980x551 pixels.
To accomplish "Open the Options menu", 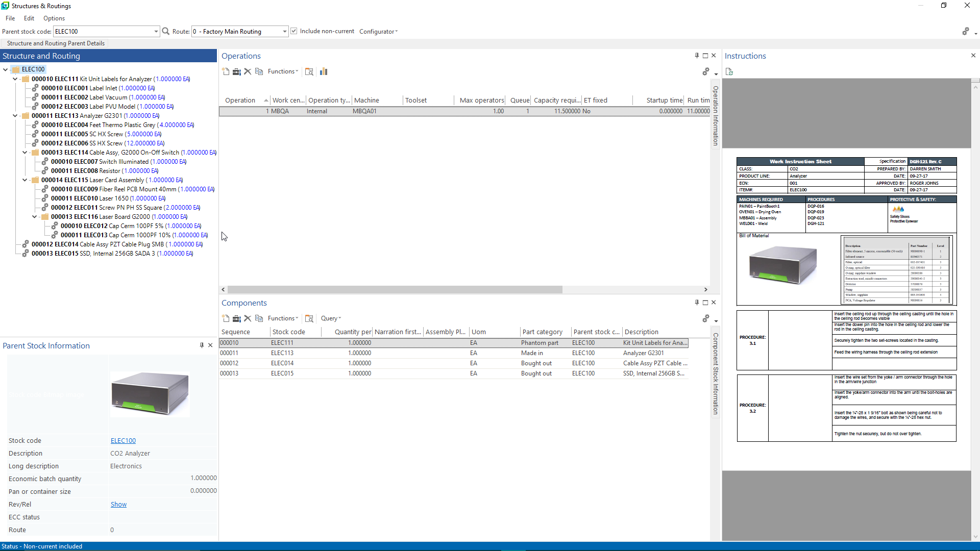I will click(54, 18).
